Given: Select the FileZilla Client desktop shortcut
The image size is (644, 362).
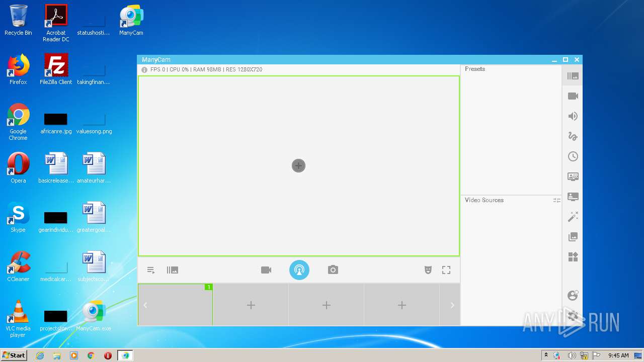Looking at the screenshot, I should click(x=56, y=69).
